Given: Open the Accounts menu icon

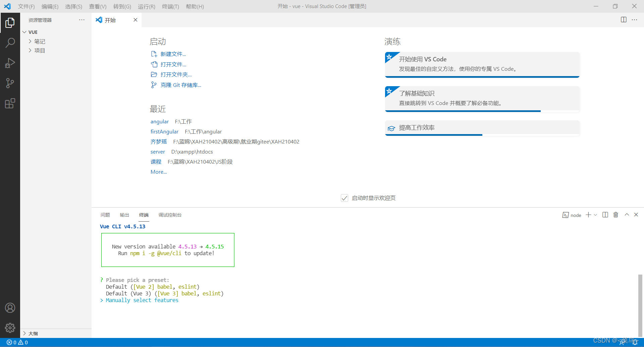Looking at the screenshot, I should 10,308.
